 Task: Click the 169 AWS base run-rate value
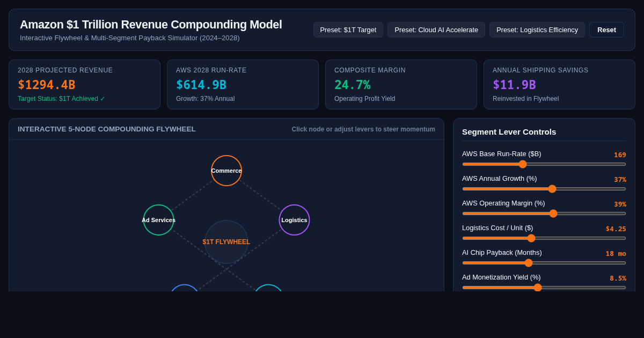point(620,155)
